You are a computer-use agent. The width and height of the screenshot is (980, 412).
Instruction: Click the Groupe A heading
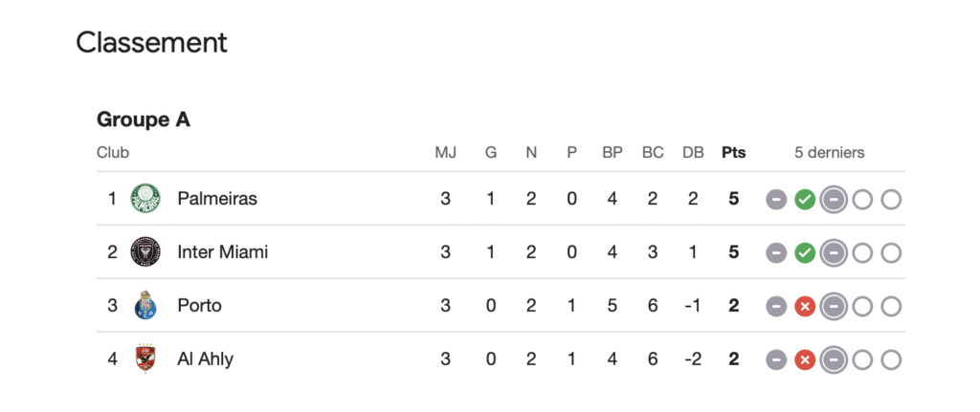coord(144,119)
